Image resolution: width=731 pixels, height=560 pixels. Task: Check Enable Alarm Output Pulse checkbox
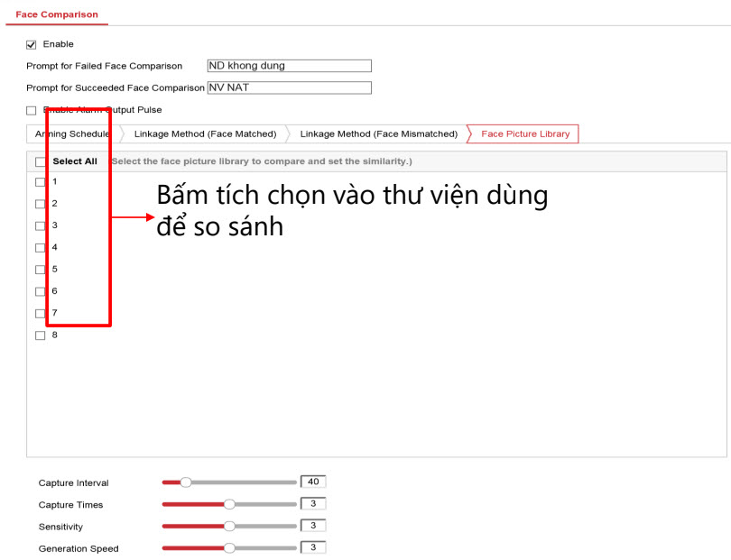point(32,110)
